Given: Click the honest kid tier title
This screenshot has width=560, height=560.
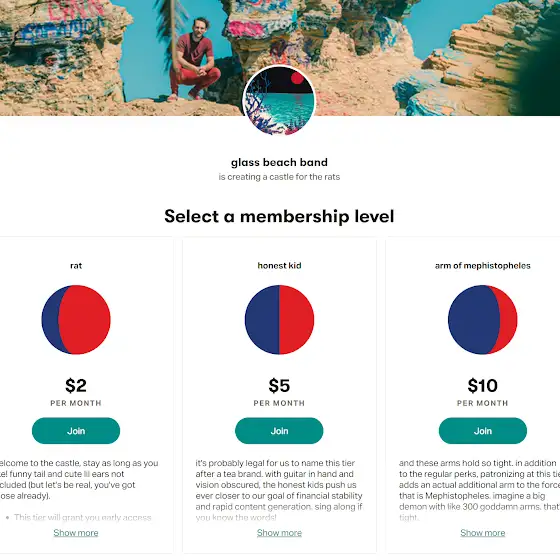Looking at the screenshot, I should coord(279,266).
